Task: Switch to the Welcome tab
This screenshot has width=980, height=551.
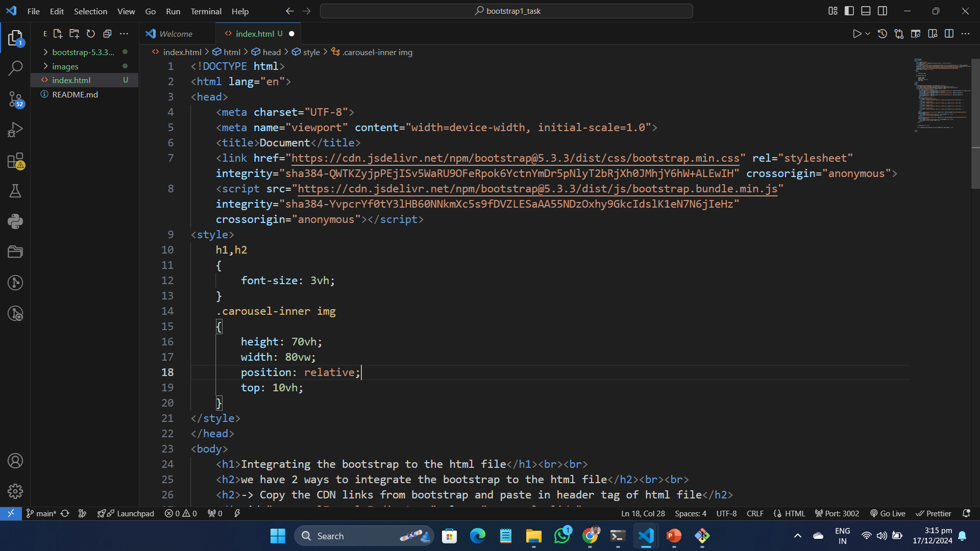Action: pyautogui.click(x=176, y=34)
